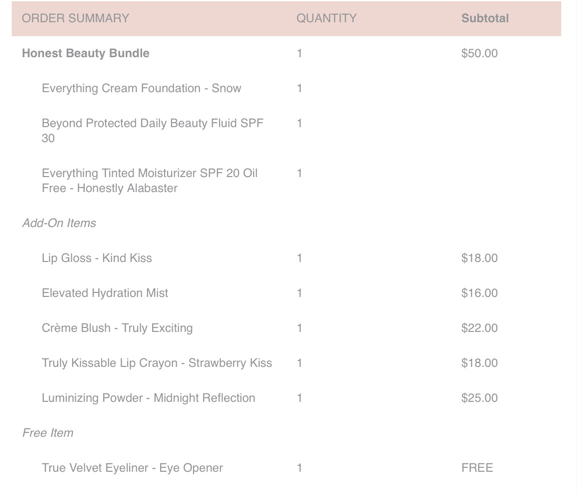This screenshot has width=577, height=493.
Task: Click the $25.00 Luminizing Powder price
Action: (479, 398)
